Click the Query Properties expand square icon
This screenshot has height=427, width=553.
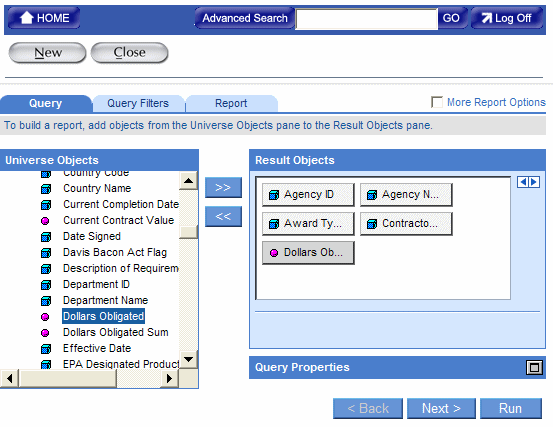point(534,367)
